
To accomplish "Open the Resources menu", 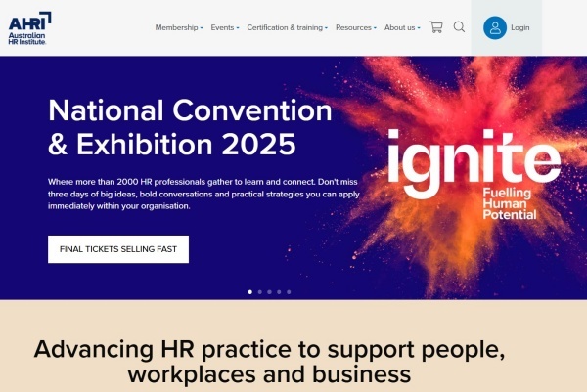I will [353, 27].
